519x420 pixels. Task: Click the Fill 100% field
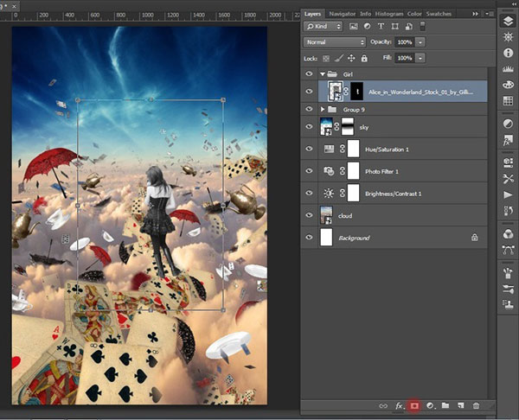tap(405, 58)
